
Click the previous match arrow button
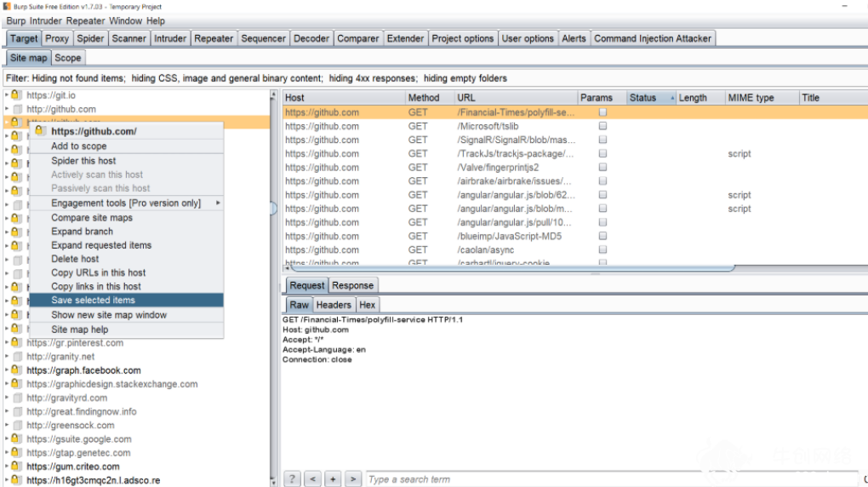[312, 478]
